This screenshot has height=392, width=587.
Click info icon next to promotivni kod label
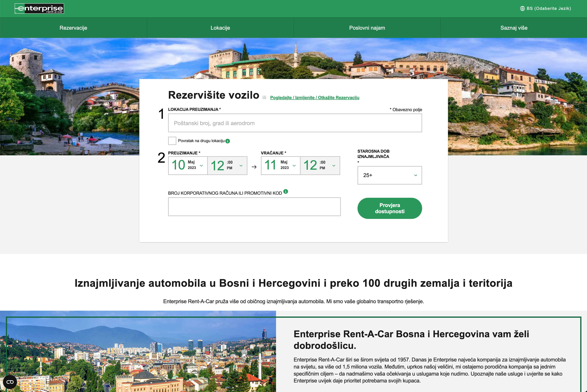[286, 191]
